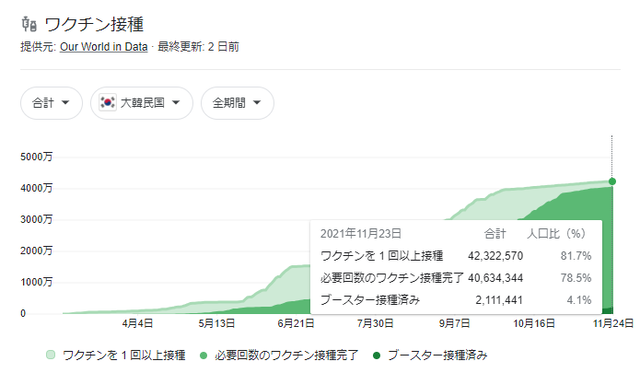Screen dimensions: 640x373
Task: Click the South Korea flag icon
Action: click(x=108, y=102)
